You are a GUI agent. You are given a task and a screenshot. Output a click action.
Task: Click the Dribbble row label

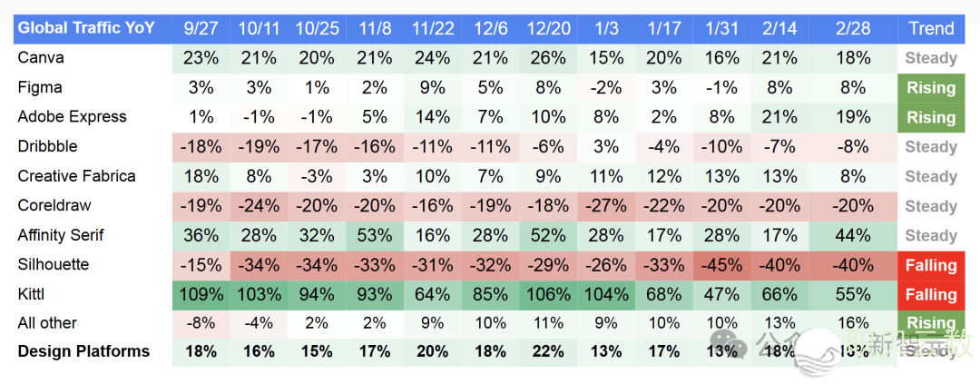click(x=48, y=146)
